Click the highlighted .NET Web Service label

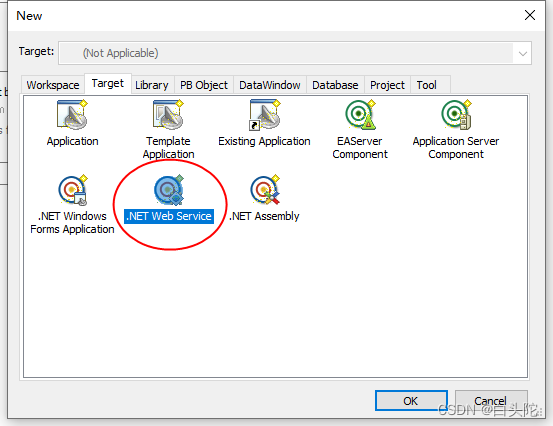[x=169, y=216]
